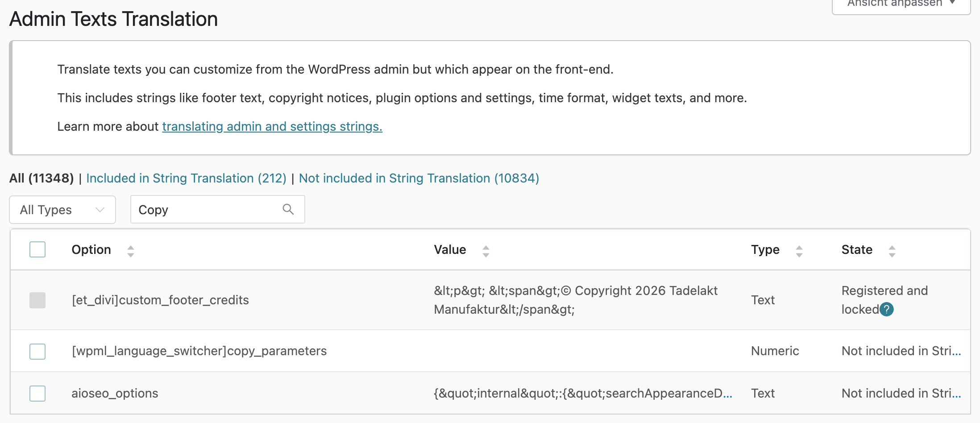Click the search field containing Copy

click(x=208, y=210)
